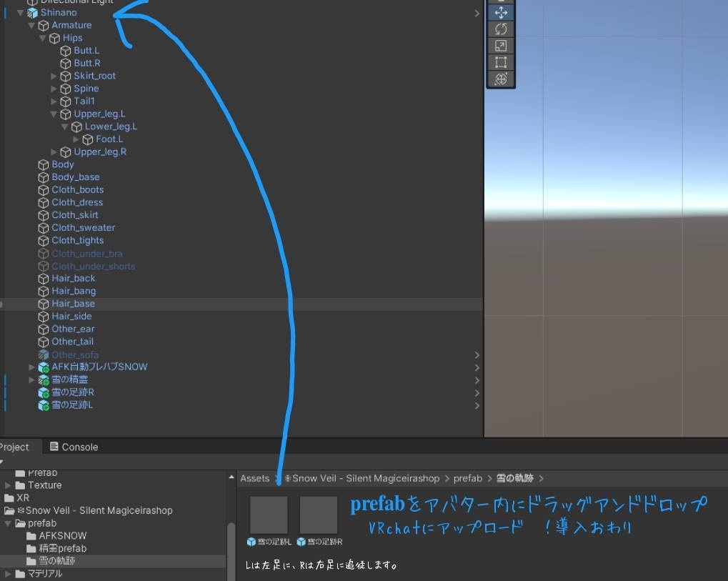Viewport: 728px width, 581px height.
Task: Collapse the Lower_leg.L node
Action: (65, 126)
